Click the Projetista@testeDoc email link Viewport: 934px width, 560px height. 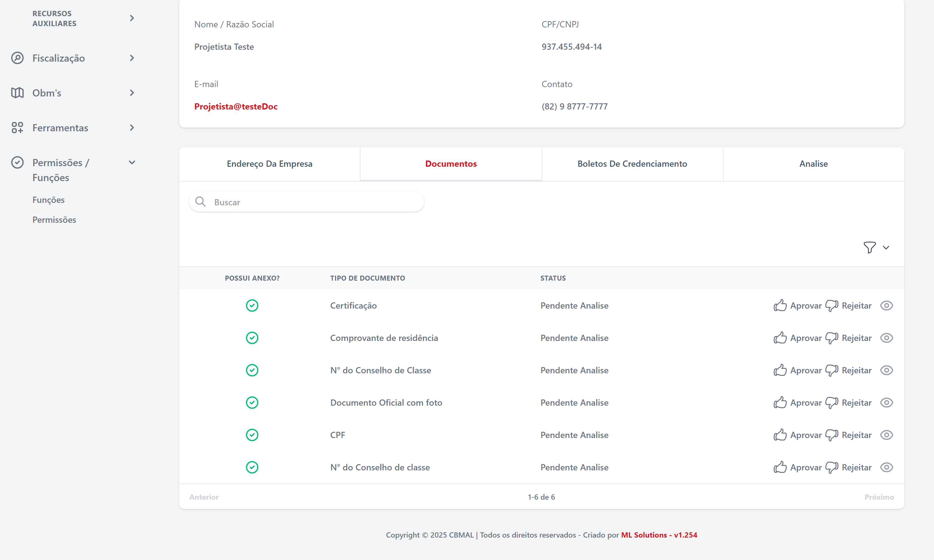tap(236, 106)
